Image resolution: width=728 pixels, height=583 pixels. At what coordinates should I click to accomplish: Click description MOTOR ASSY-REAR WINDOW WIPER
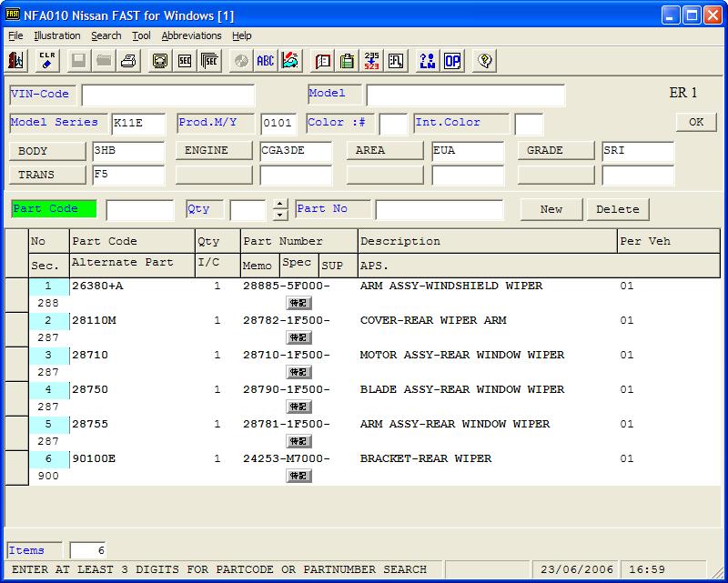click(x=462, y=355)
